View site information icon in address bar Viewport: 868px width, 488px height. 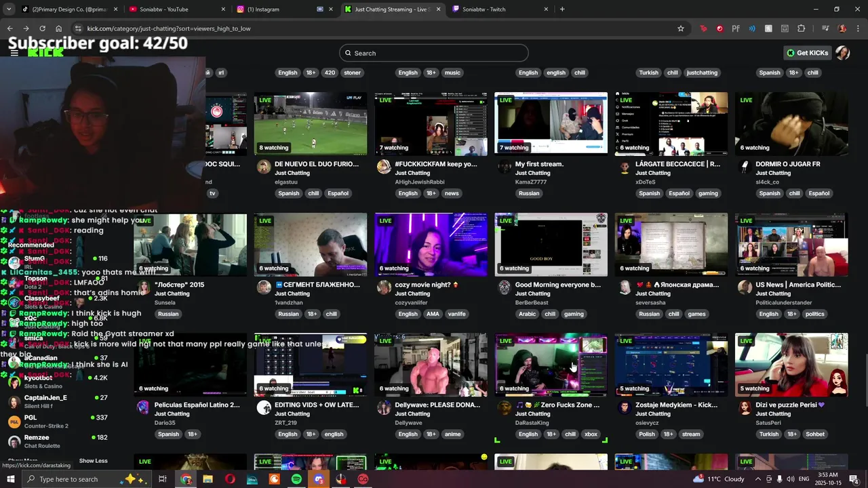(x=78, y=28)
